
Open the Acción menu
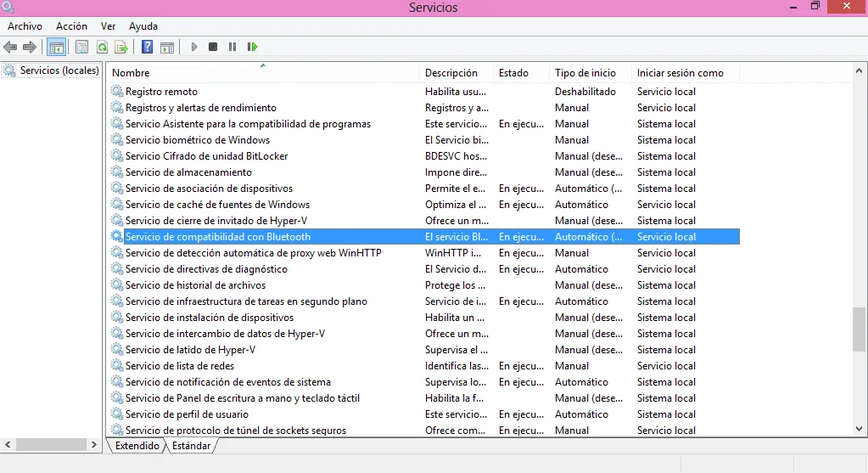tap(71, 26)
